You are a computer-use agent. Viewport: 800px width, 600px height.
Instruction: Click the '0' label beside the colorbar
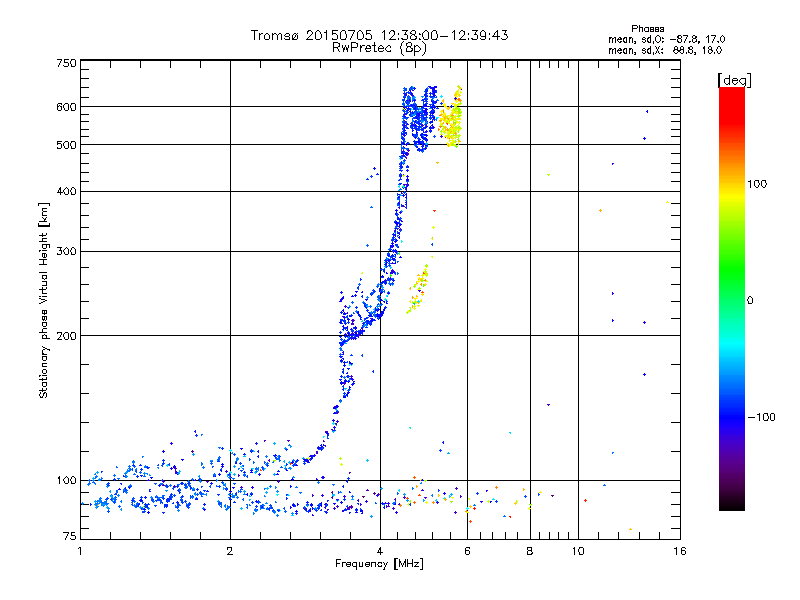(x=750, y=301)
